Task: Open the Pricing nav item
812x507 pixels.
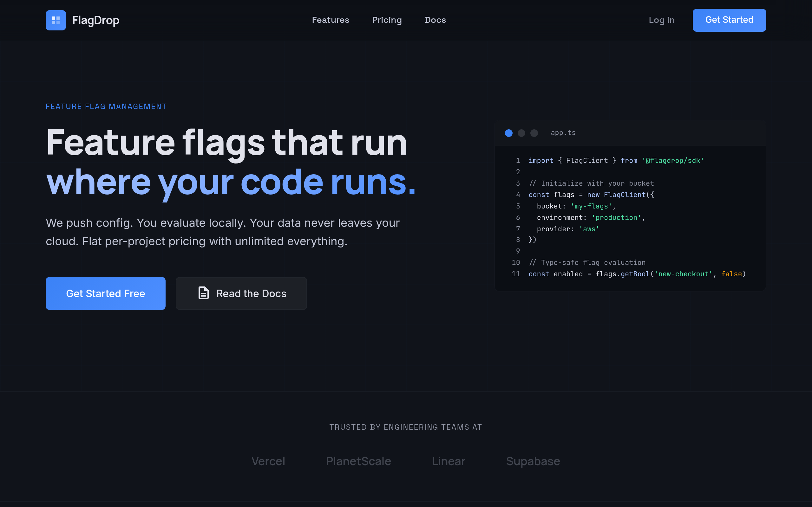Action: [x=387, y=20]
